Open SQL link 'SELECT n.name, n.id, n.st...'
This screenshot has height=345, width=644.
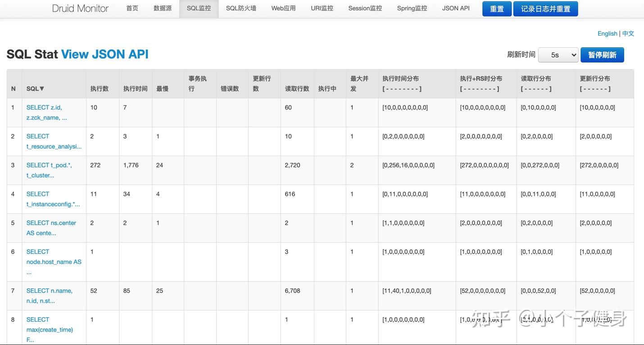click(50, 296)
